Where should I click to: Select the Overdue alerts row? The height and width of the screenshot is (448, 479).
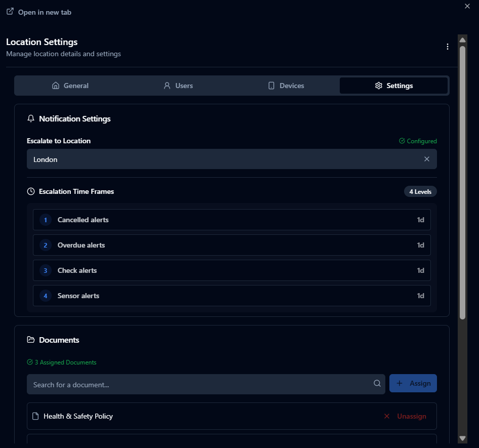[231, 245]
